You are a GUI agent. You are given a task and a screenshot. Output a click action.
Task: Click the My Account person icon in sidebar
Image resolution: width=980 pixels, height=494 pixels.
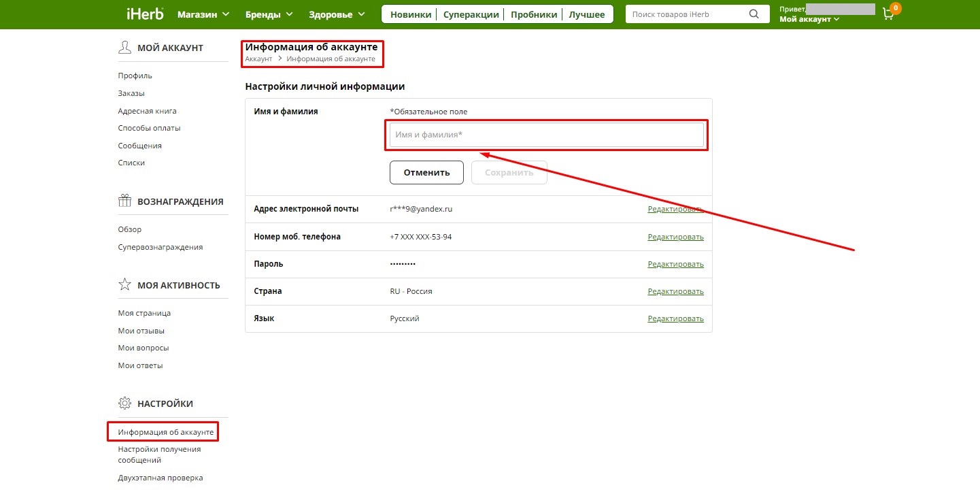pyautogui.click(x=124, y=47)
